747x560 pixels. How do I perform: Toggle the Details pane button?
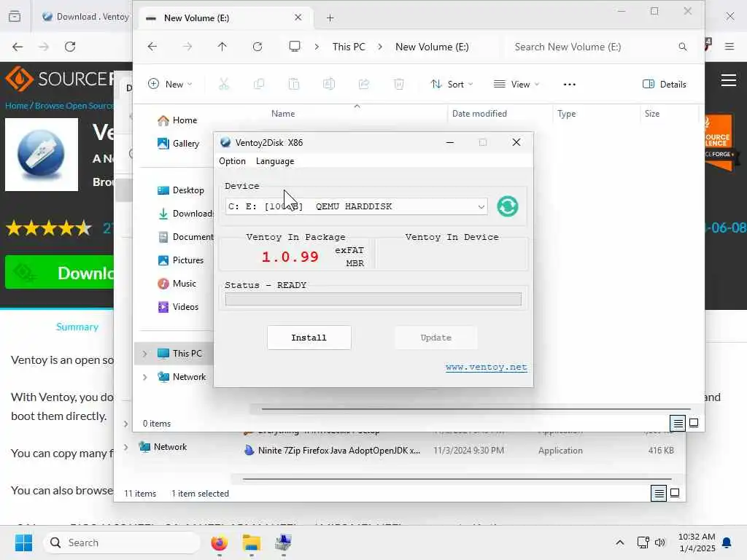click(x=664, y=85)
